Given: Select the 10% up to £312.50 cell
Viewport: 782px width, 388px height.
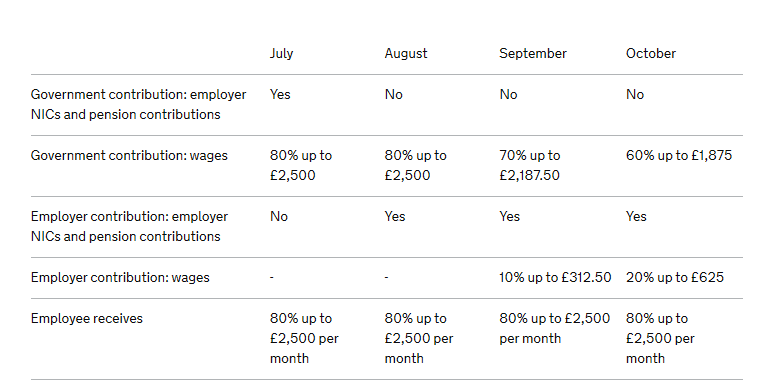Looking at the screenshot, I should click(555, 277).
